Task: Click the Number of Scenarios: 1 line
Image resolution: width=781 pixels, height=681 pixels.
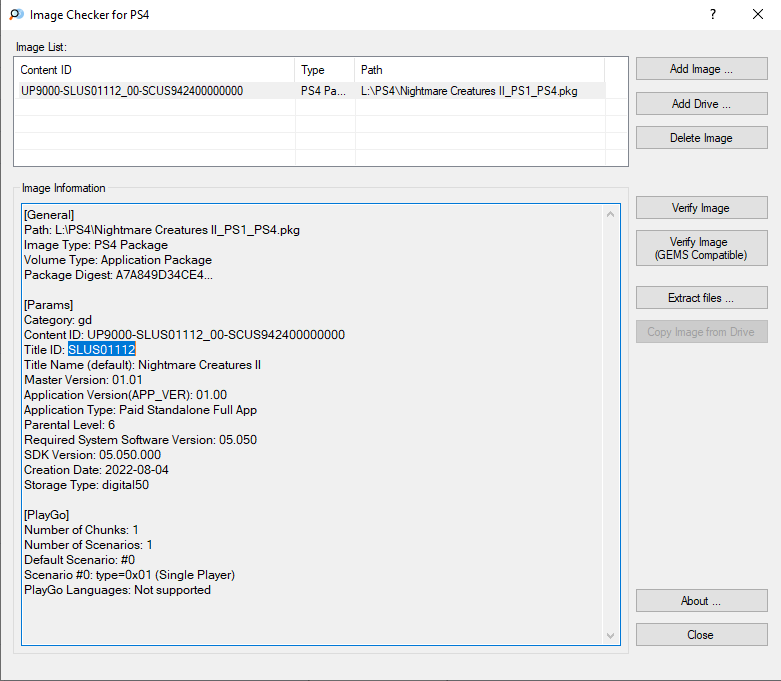Action: 88,545
